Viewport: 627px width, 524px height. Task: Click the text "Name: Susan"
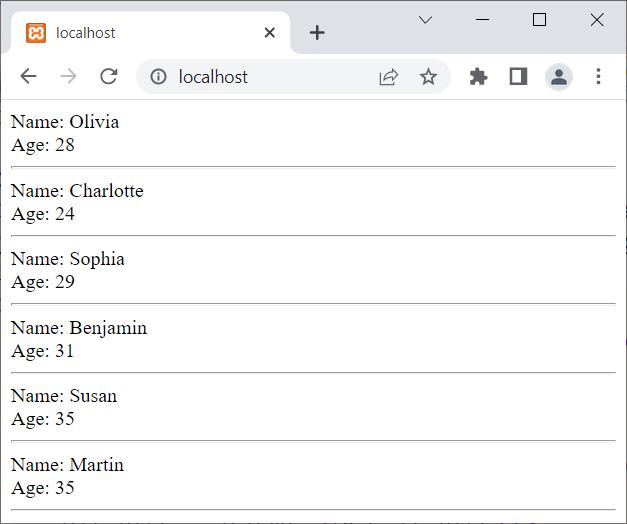tap(64, 396)
